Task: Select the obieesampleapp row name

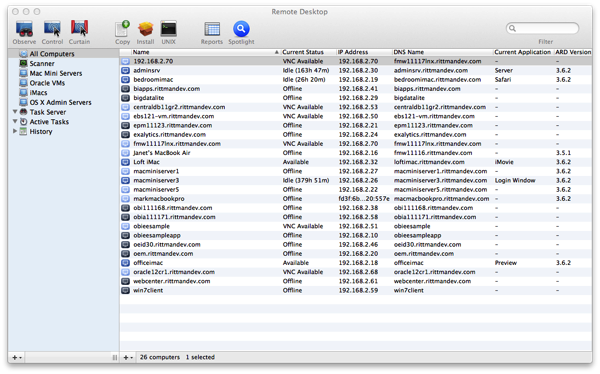Action: pyautogui.click(x=157, y=235)
